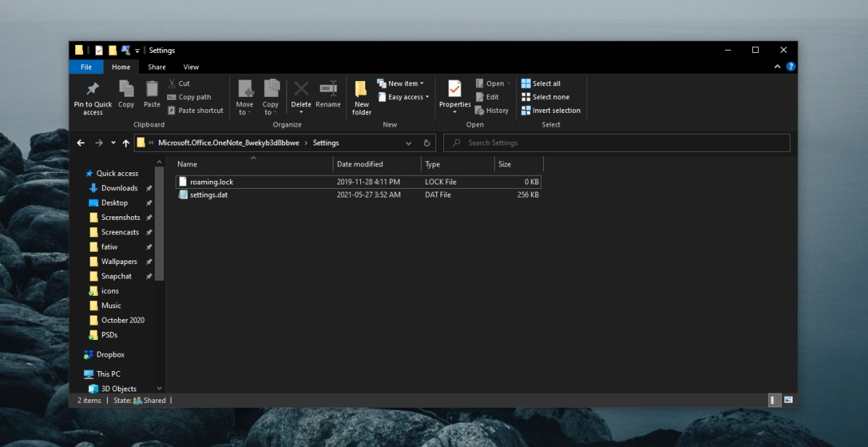Open the Music sidebar folder

(x=111, y=305)
